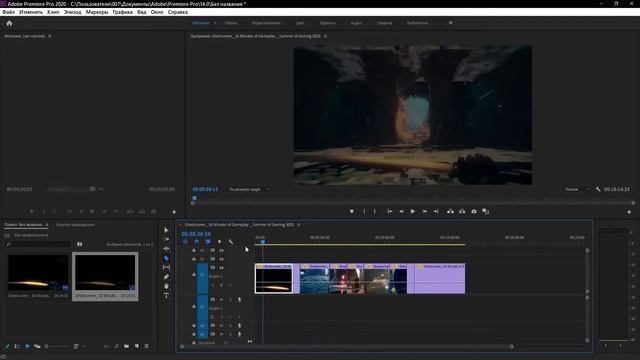The width and height of the screenshot is (640, 360).
Task: Select the Razor tool
Action: tap(166, 258)
